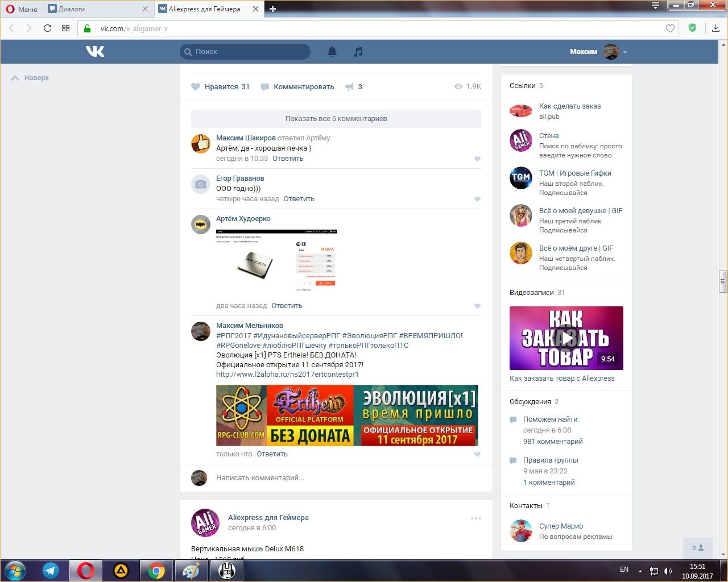Reply to Егор Граванов's comment

pyautogui.click(x=299, y=199)
